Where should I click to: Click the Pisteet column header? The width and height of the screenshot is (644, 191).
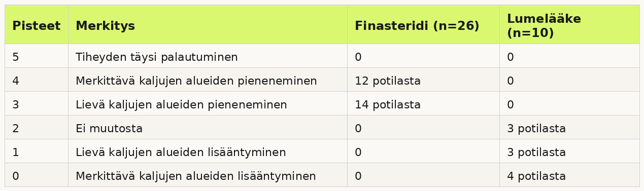click(x=37, y=24)
